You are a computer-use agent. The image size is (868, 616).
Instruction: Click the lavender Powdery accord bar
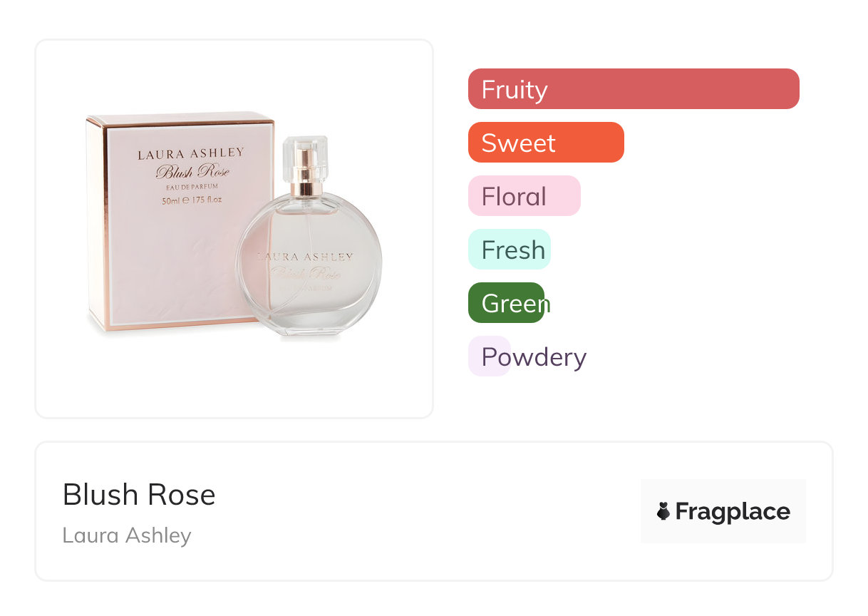pyautogui.click(x=489, y=356)
